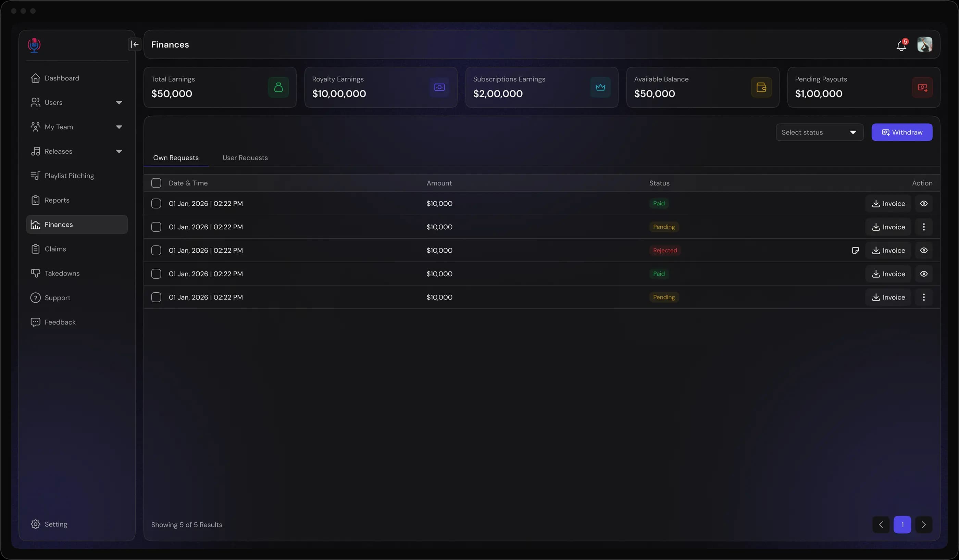Download Invoice for first Paid row
Image resolution: width=959 pixels, height=560 pixels.
(888, 204)
